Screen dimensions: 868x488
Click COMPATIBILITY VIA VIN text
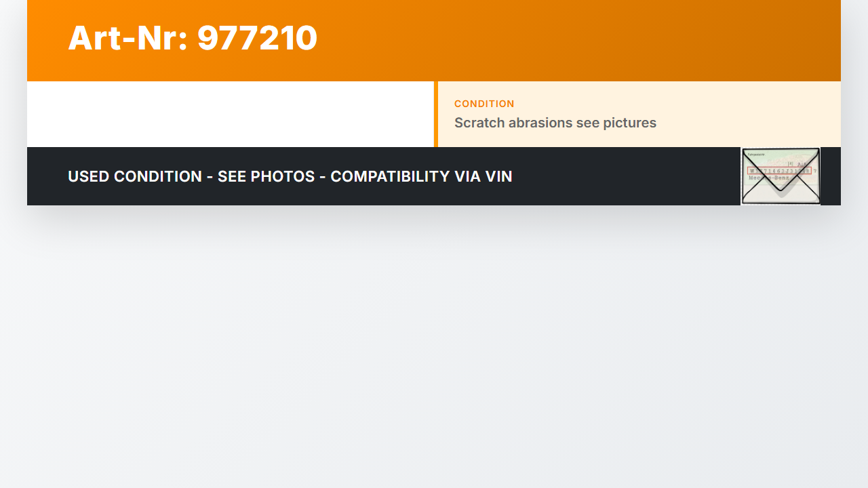click(x=421, y=176)
